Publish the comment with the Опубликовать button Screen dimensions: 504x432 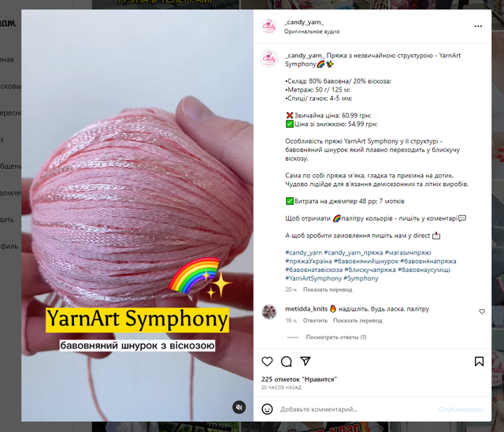(x=461, y=409)
